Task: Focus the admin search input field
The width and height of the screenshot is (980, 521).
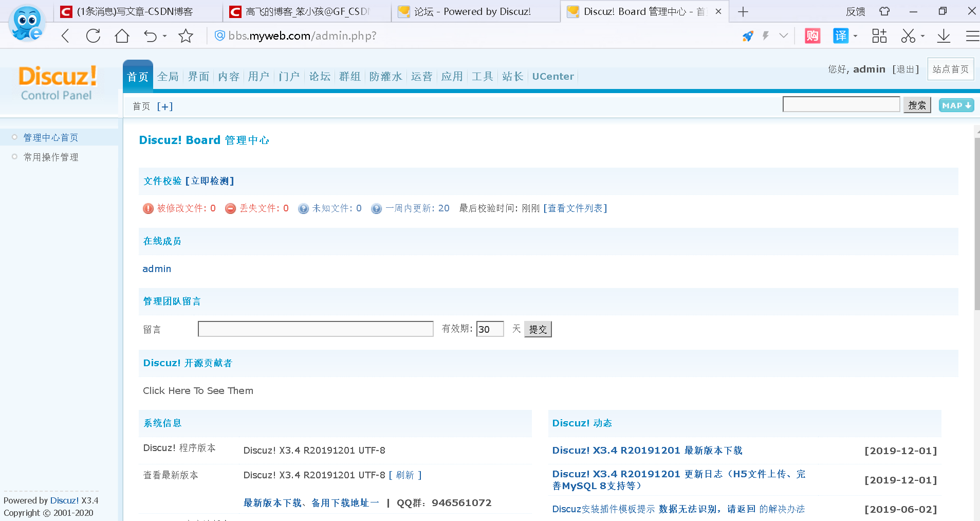Action: tap(841, 104)
